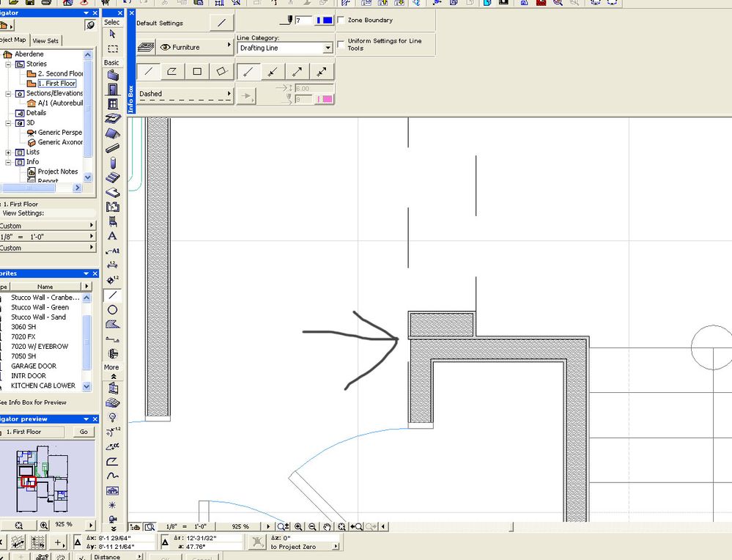Screen dimensions: 732x560
Task: Select the Spline tool
Action: pyautogui.click(x=113, y=476)
